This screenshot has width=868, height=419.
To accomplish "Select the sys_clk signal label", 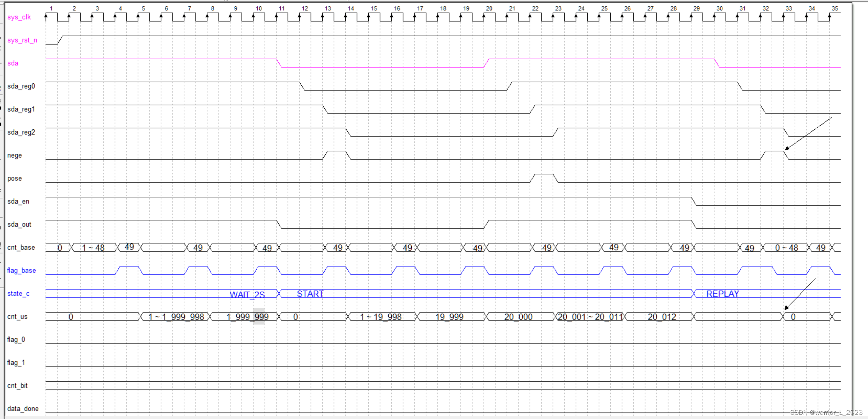I will coord(19,17).
